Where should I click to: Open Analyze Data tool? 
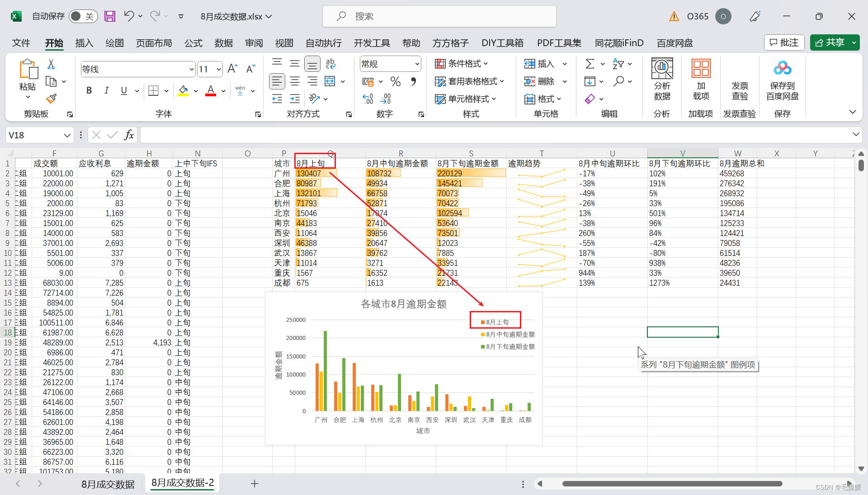click(662, 80)
